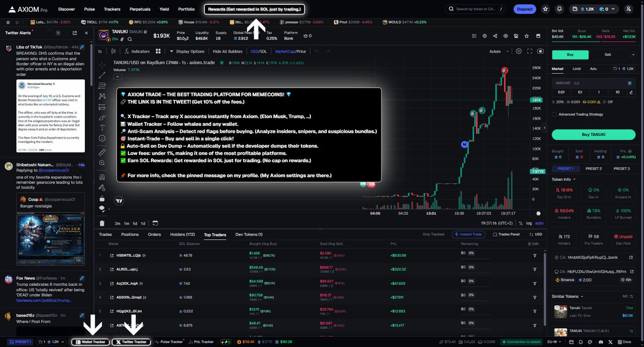The image size is (644, 347).
Task: Go to the Portfolio page
Action: click(x=186, y=9)
